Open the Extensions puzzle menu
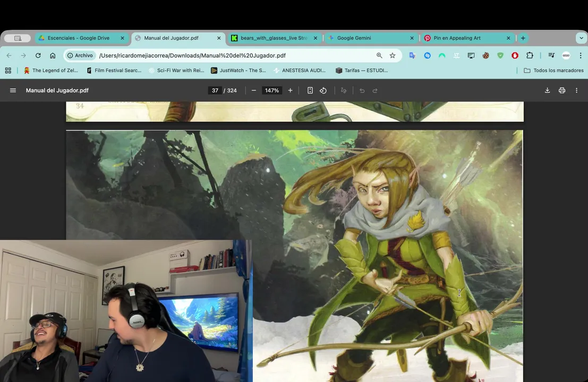 [x=530, y=55]
